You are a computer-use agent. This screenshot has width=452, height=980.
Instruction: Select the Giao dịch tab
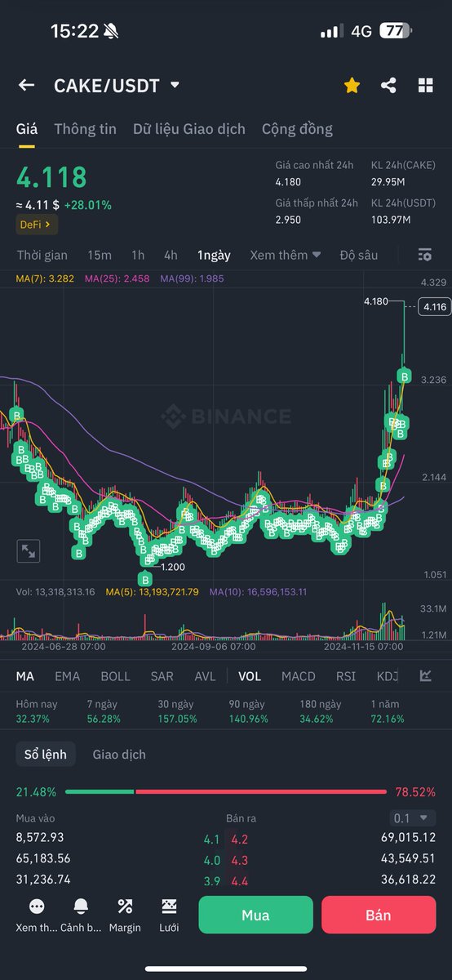(x=119, y=755)
